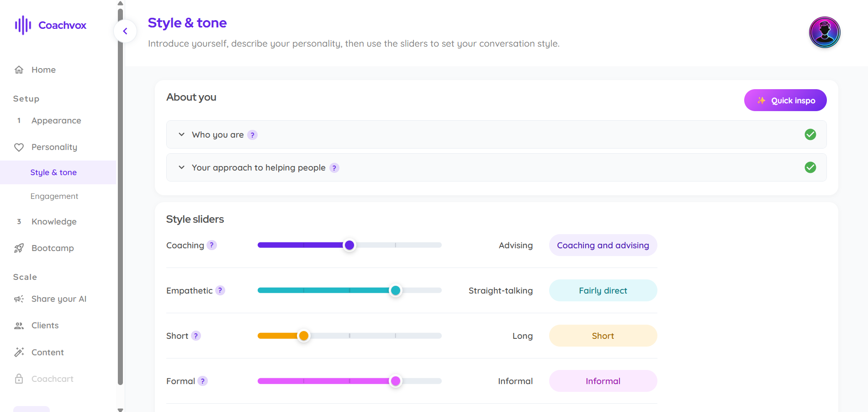Click the Style & tone page heading

[187, 23]
